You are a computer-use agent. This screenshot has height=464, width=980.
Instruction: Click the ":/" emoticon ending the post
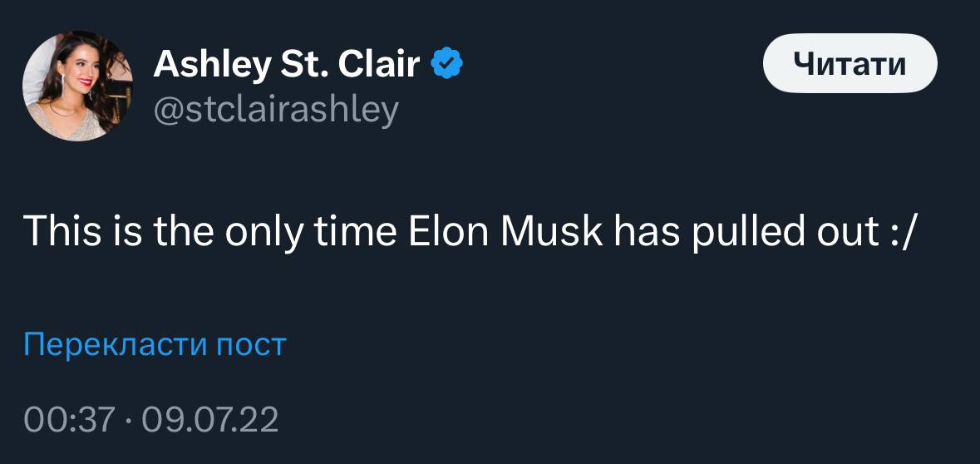[901, 230]
